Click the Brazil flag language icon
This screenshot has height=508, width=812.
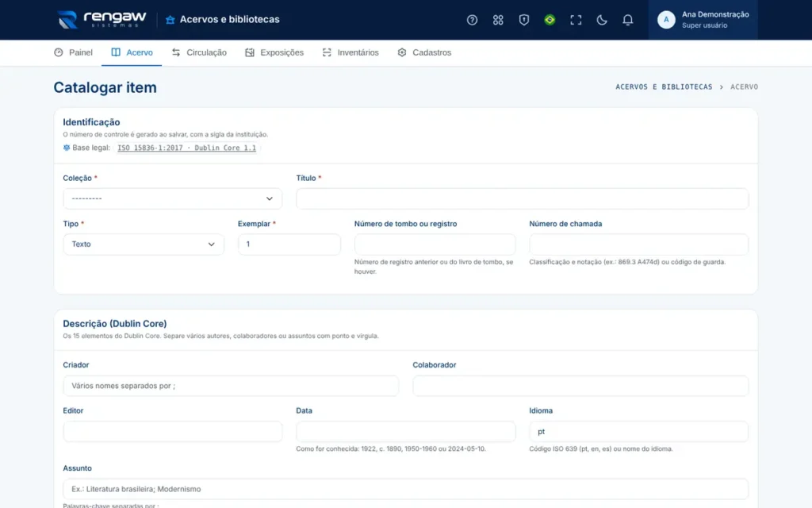click(550, 20)
